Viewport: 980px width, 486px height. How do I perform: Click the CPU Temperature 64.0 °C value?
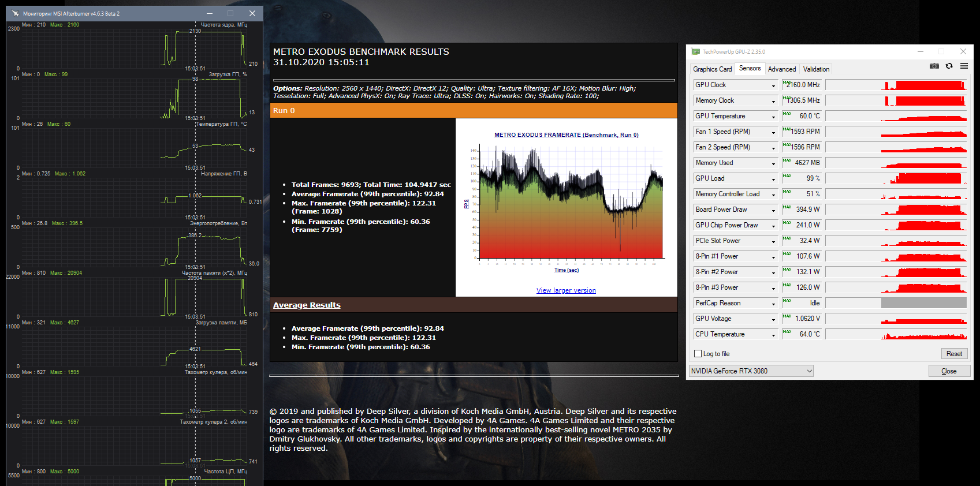pyautogui.click(x=810, y=334)
